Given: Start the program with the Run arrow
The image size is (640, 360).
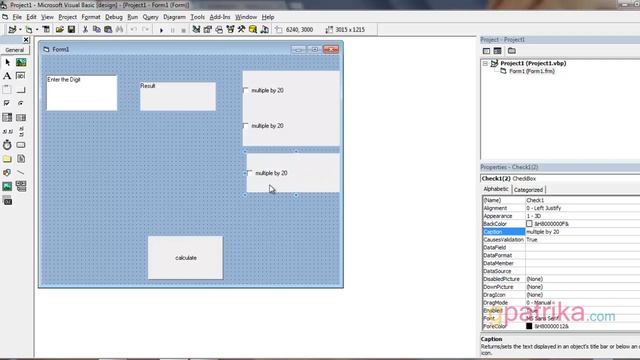Looking at the screenshot, I should [161, 30].
